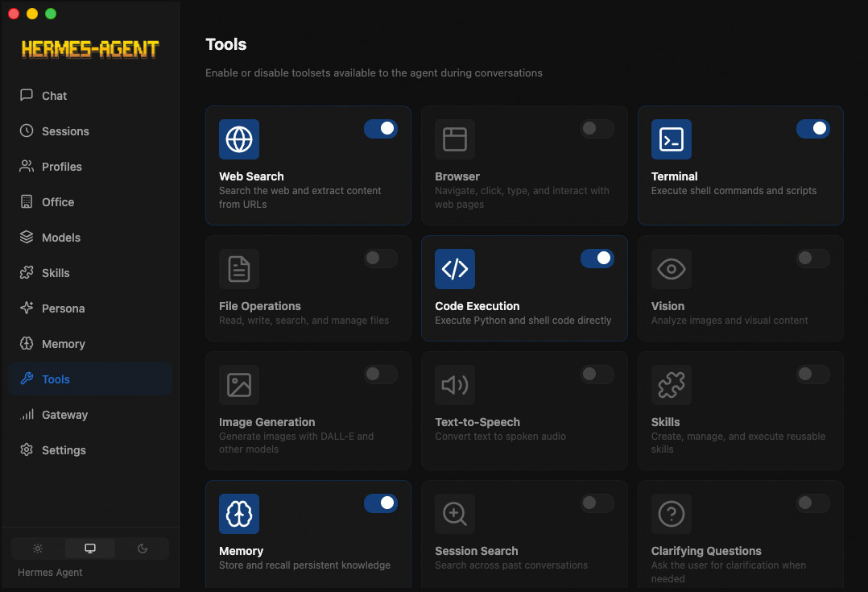The image size is (868, 592).
Task: Toggle Clarifying Questions on
Action: 812,503
